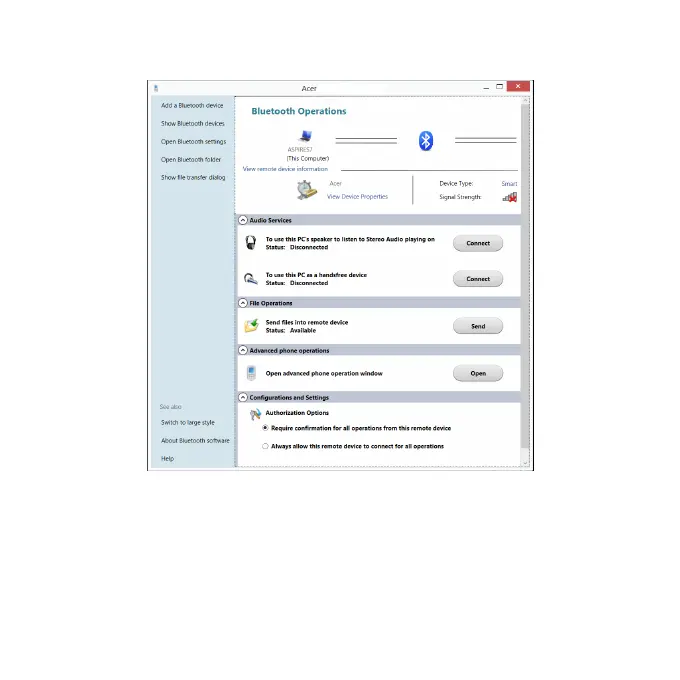The height and width of the screenshot is (680, 680).
Task: Click the Authorization Options label
Action: click(x=297, y=413)
